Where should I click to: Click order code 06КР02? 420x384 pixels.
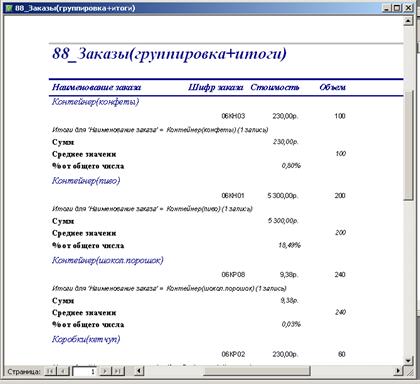[x=233, y=354]
